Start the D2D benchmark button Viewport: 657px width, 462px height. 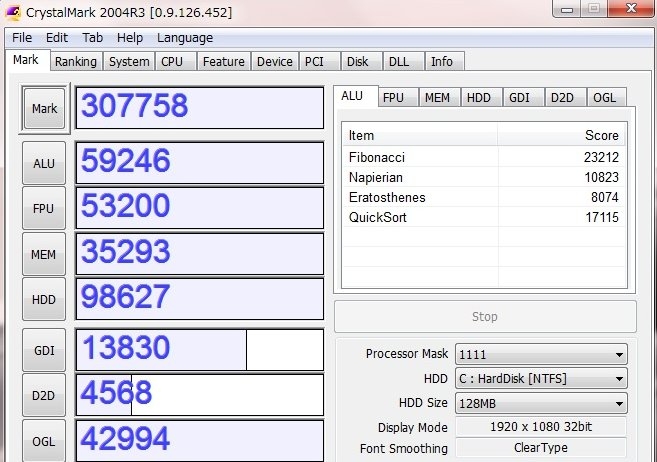click(44, 396)
